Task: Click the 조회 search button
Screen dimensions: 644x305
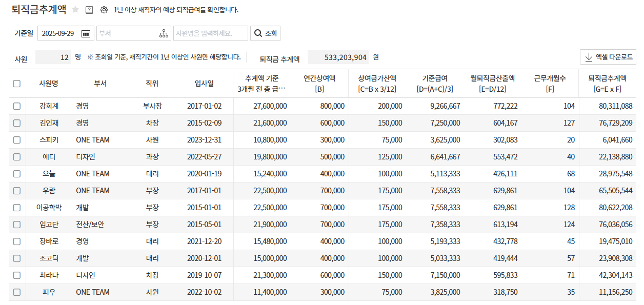Action: (265, 33)
